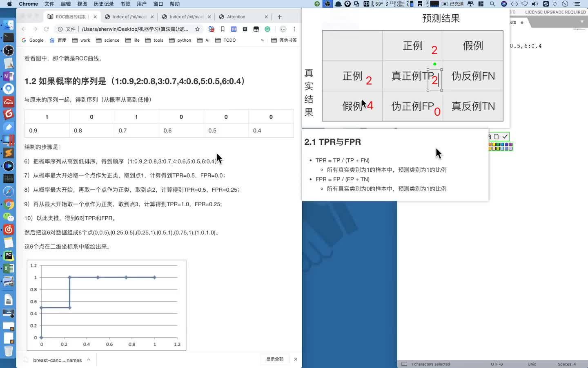Open the life bookmarks folder
Image resolution: width=588 pixels, height=368 pixels.
click(132, 40)
